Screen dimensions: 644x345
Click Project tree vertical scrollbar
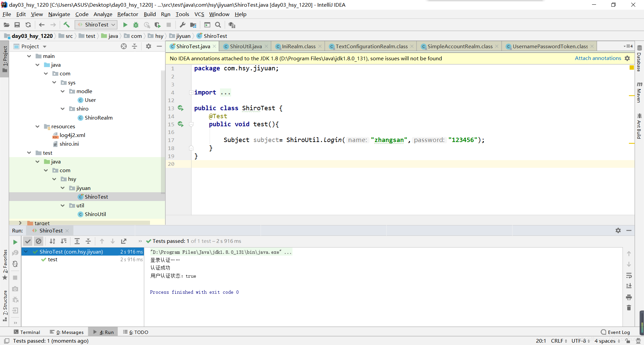pos(163,132)
